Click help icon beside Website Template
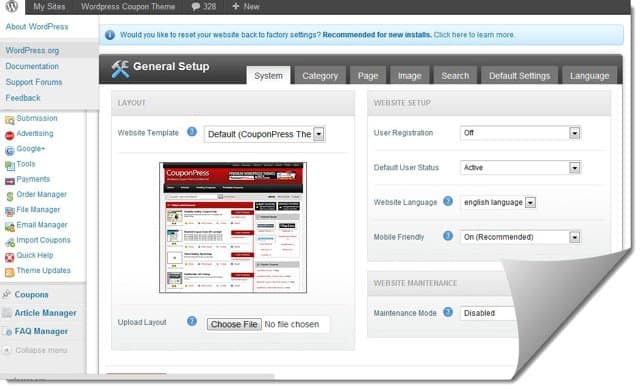 point(192,132)
